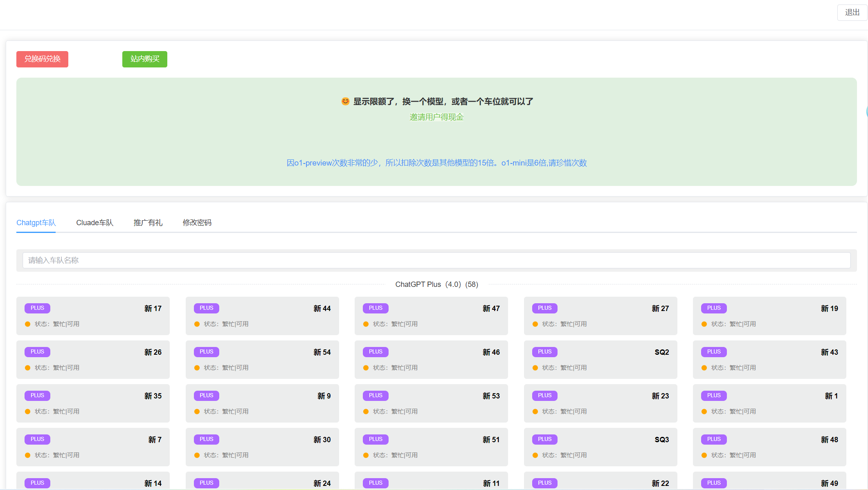868x490 pixels.
Task: Open the o1-preview usage notice link
Action: coord(436,163)
